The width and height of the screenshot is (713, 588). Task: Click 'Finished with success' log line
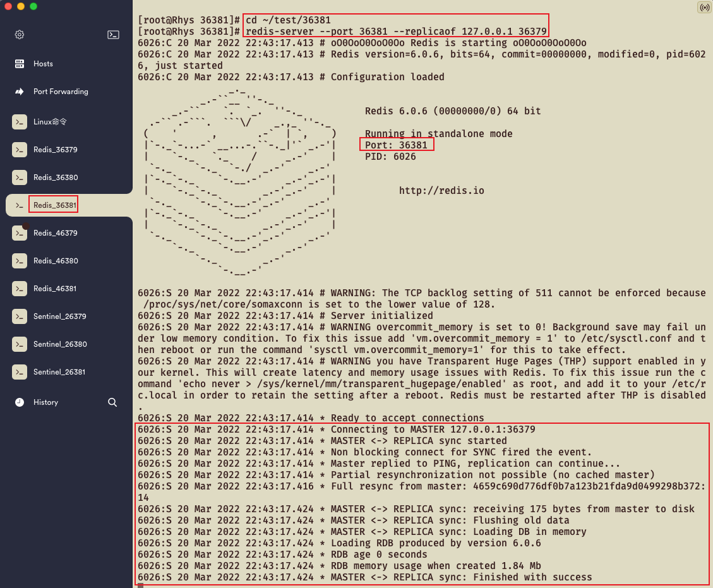(x=364, y=577)
